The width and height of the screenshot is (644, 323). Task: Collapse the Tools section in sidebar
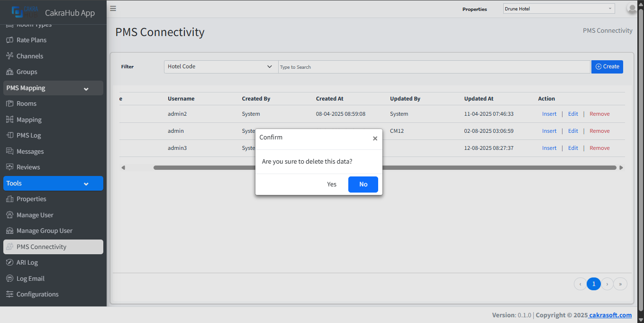pyautogui.click(x=86, y=183)
